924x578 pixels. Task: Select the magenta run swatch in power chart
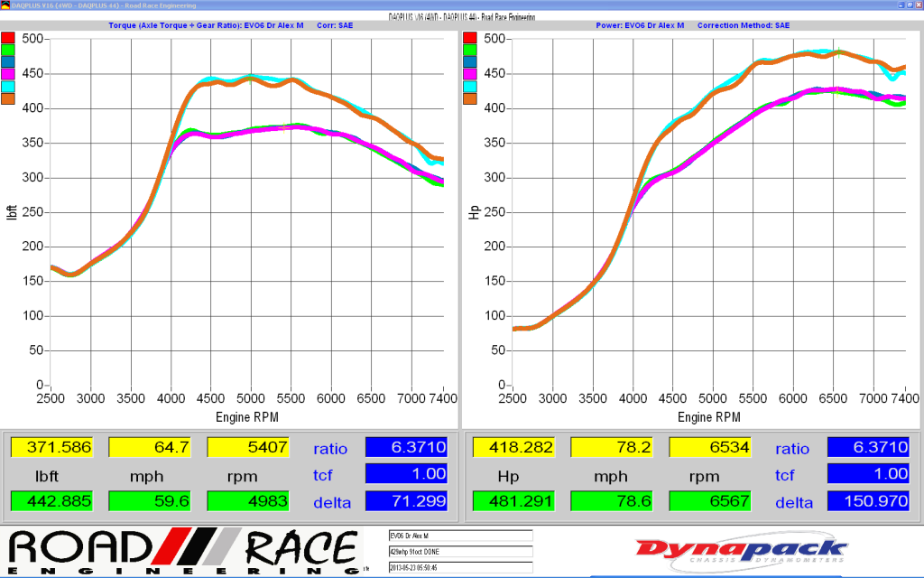(469, 74)
